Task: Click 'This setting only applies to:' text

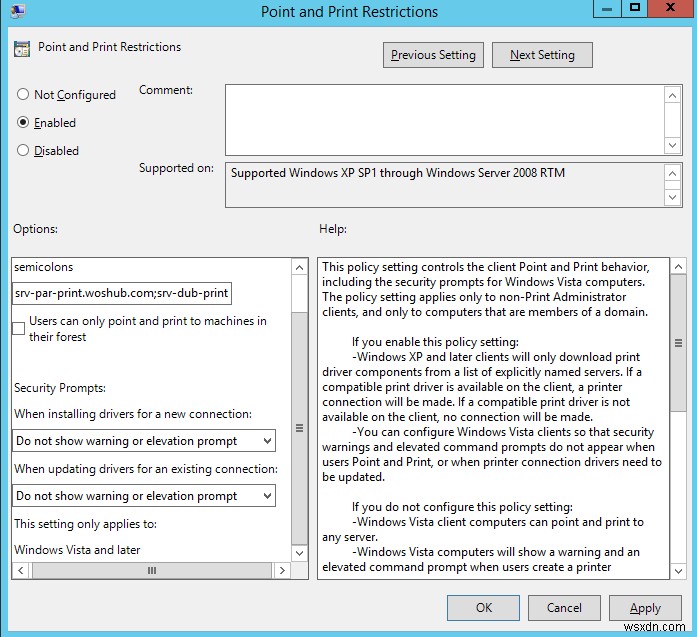Action: [85, 524]
